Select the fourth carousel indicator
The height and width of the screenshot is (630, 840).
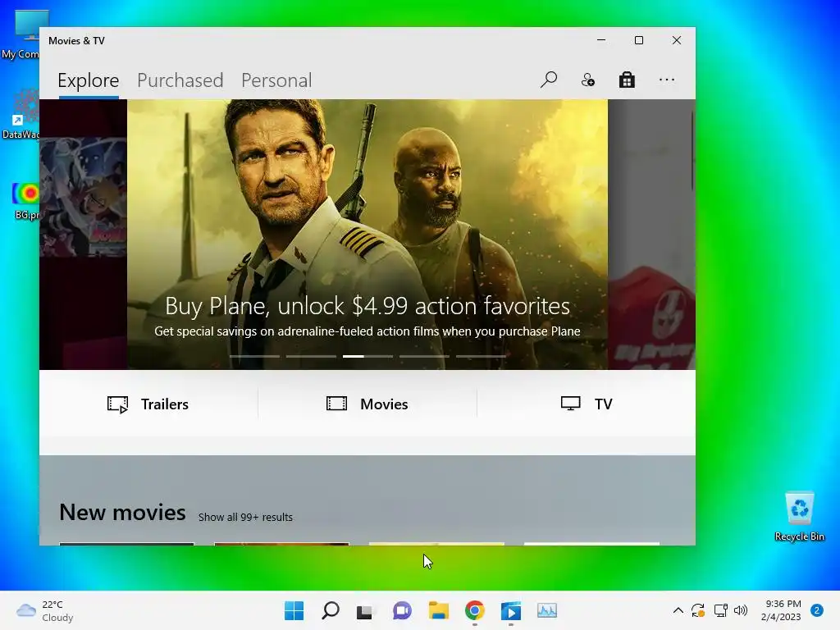tap(424, 356)
